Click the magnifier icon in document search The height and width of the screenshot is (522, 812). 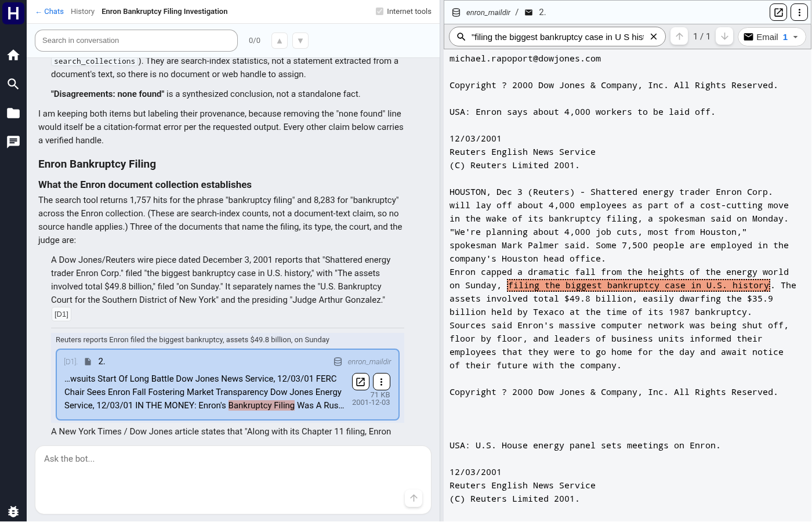(461, 37)
